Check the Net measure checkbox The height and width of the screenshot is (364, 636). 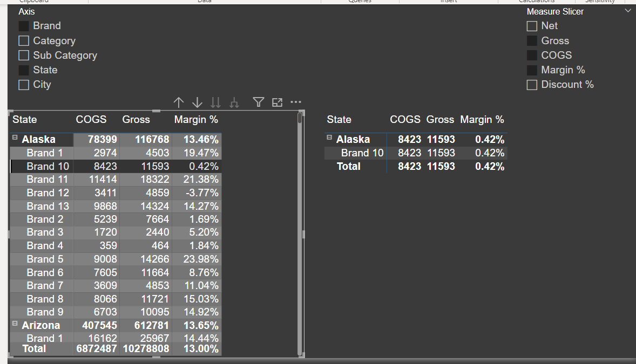pyautogui.click(x=532, y=26)
